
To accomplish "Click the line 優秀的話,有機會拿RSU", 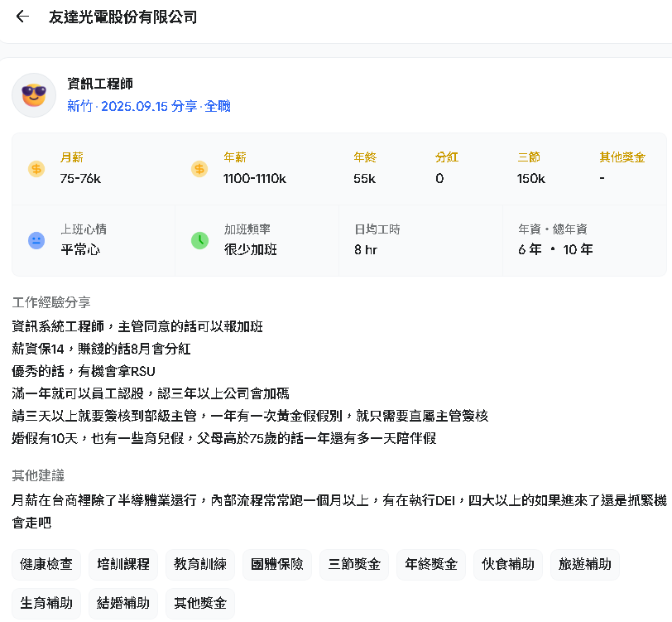I will point(84,371).
